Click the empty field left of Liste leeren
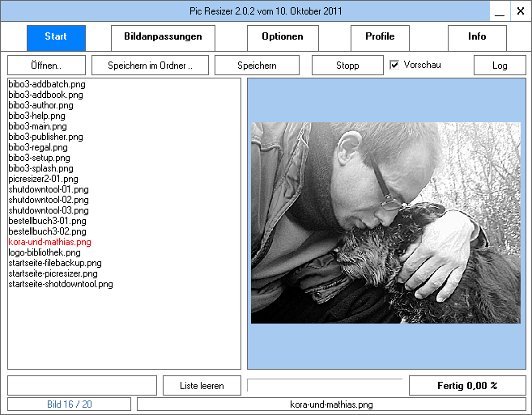The height and width of the screenshot is (415, 532). [82, 386]
